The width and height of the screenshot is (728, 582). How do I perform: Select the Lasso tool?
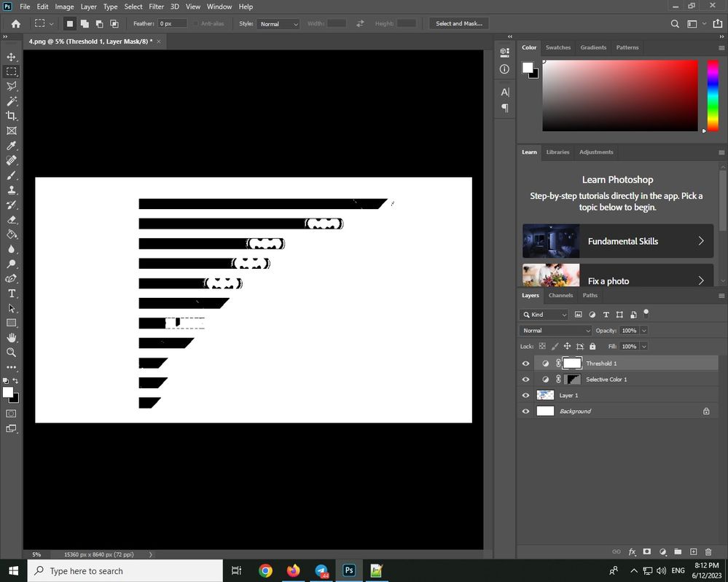(x=11, y=87)
